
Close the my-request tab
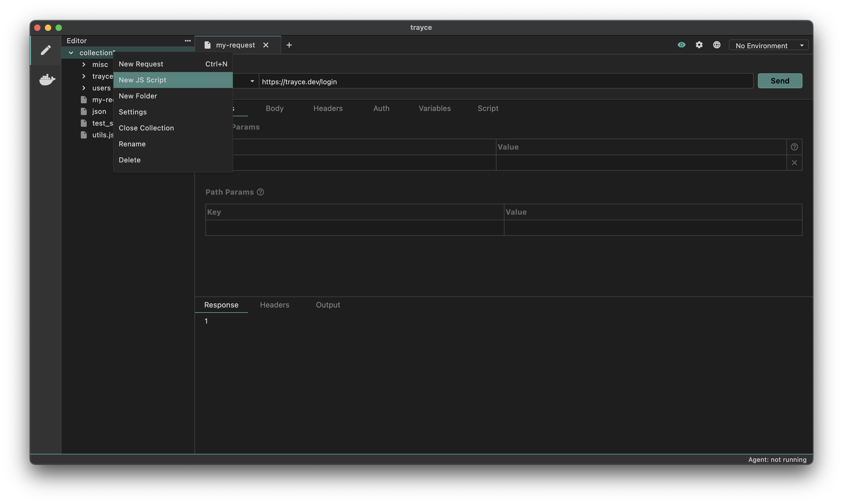pyautogui.click(x=266, y=45)
